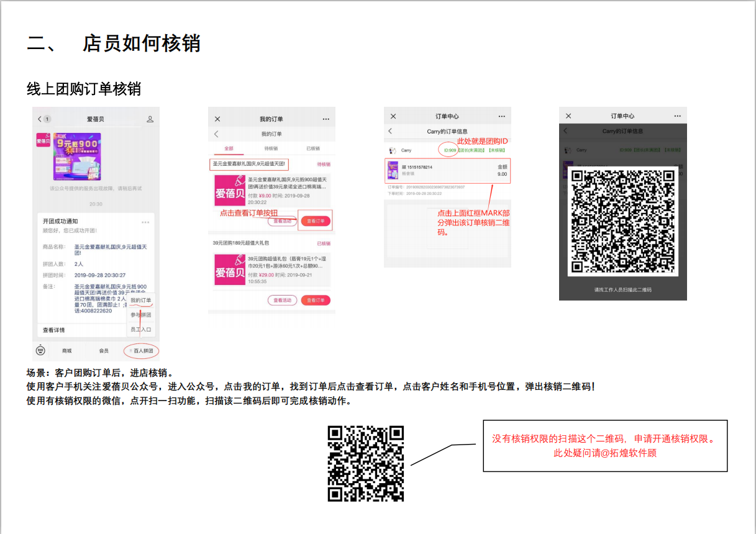Tap the back arrow in 爱蓓贝 chat header
The image size is (756, 534).
coord(40,119)
